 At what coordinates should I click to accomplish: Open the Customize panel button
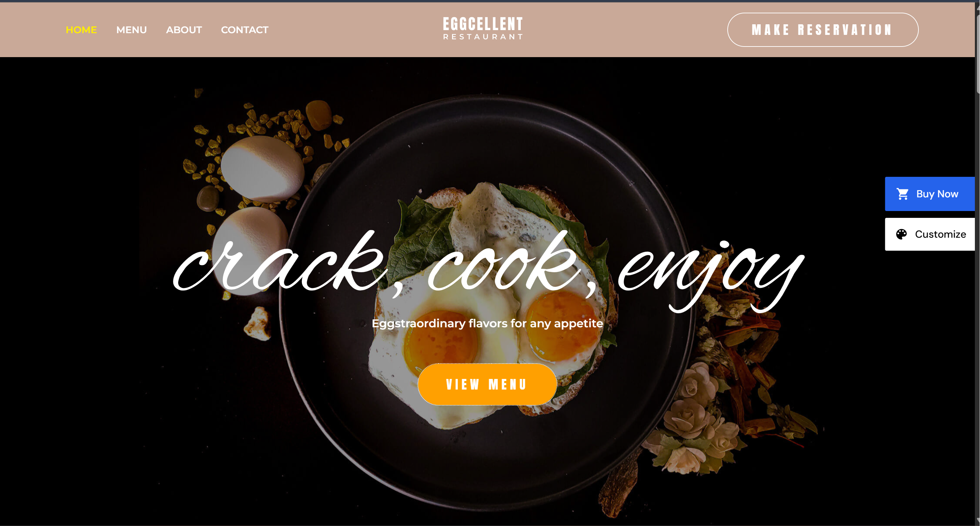(x=929, y=234)
